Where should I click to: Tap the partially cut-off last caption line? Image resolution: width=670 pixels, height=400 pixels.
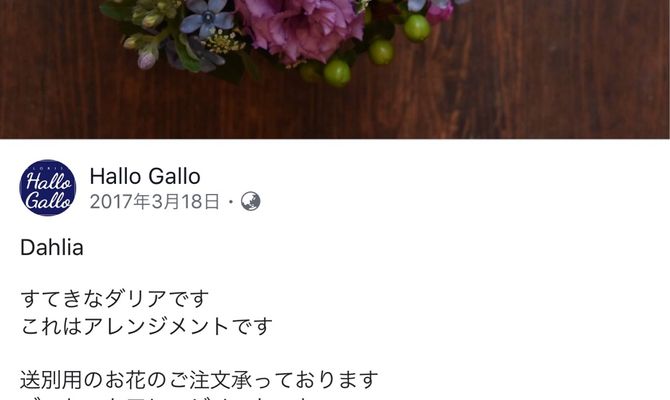171,398
